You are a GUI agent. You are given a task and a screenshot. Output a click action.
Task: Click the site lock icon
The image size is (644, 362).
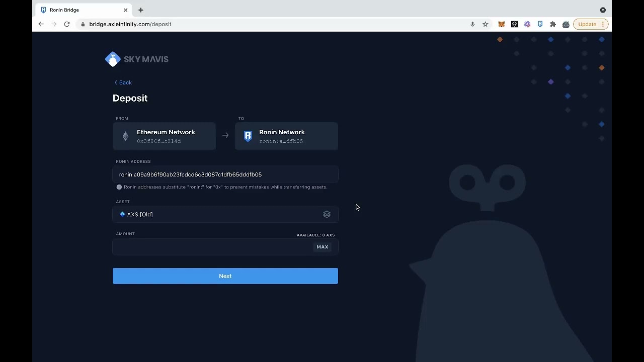point(83,24)
